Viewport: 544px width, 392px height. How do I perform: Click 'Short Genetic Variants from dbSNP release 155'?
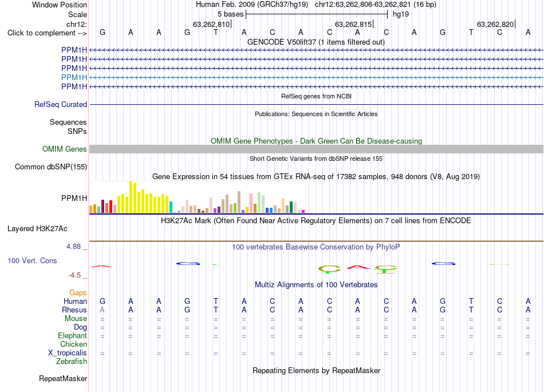(x=316, y=159)
